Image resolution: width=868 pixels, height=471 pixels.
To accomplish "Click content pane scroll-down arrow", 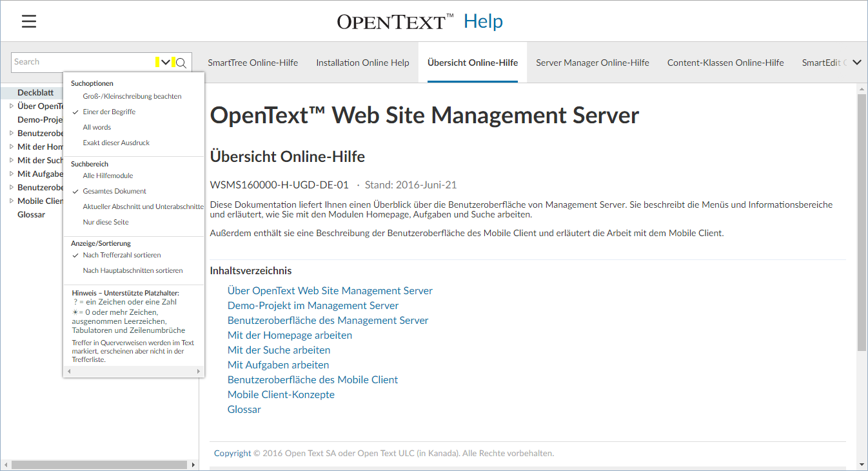I will pos(862,464).
